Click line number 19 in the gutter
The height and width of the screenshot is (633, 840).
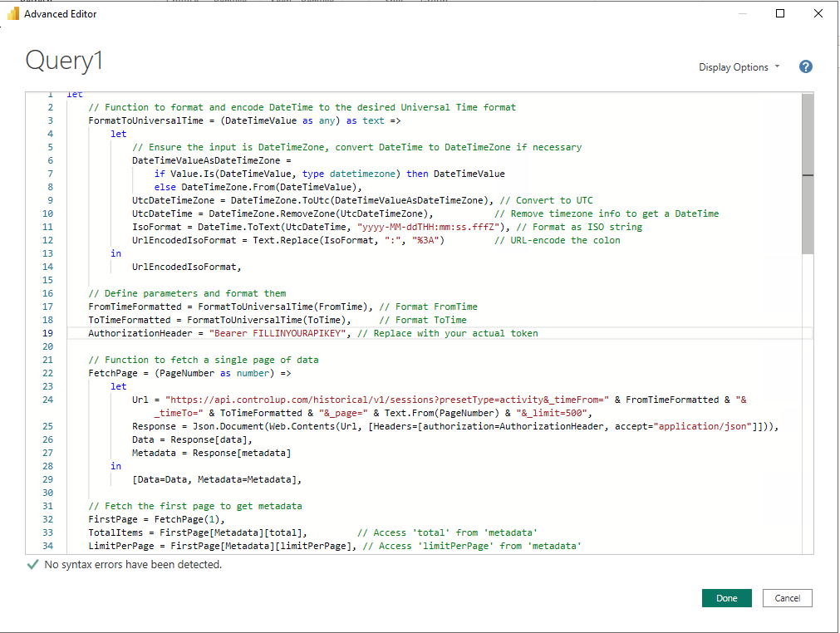pyautogui.click(x=47, y=333)
